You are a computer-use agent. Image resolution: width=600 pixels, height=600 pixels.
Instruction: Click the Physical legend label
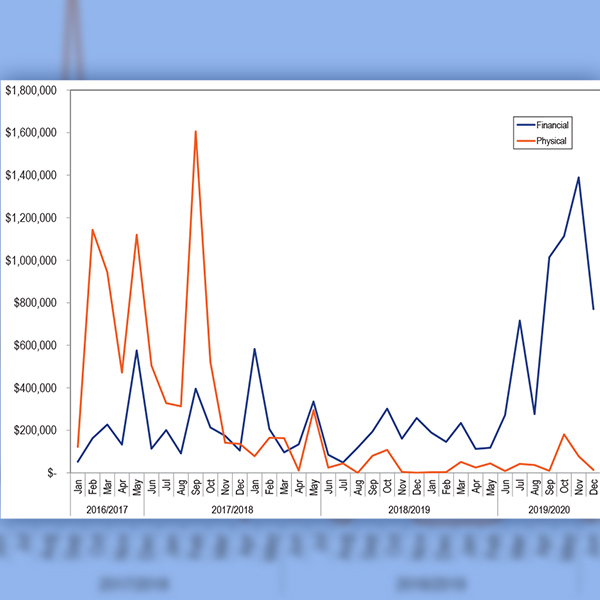tap(552, 142)
